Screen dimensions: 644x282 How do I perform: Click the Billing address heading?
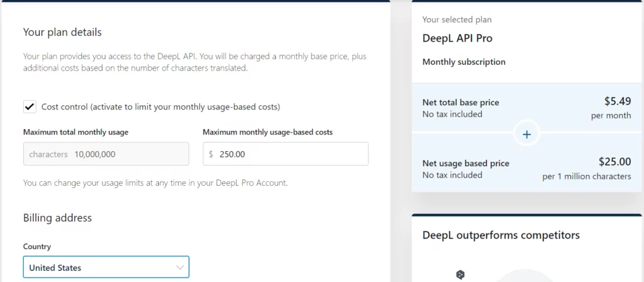[x=57, y=218]
